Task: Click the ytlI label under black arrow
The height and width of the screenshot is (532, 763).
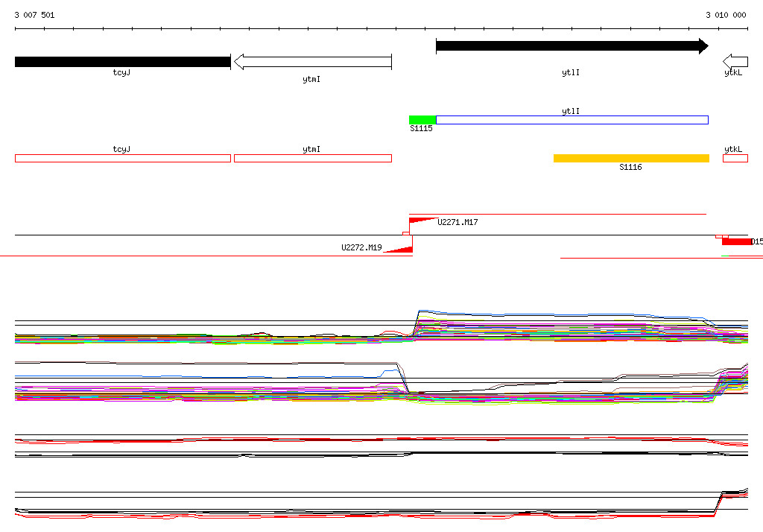Action: (571, 72)
